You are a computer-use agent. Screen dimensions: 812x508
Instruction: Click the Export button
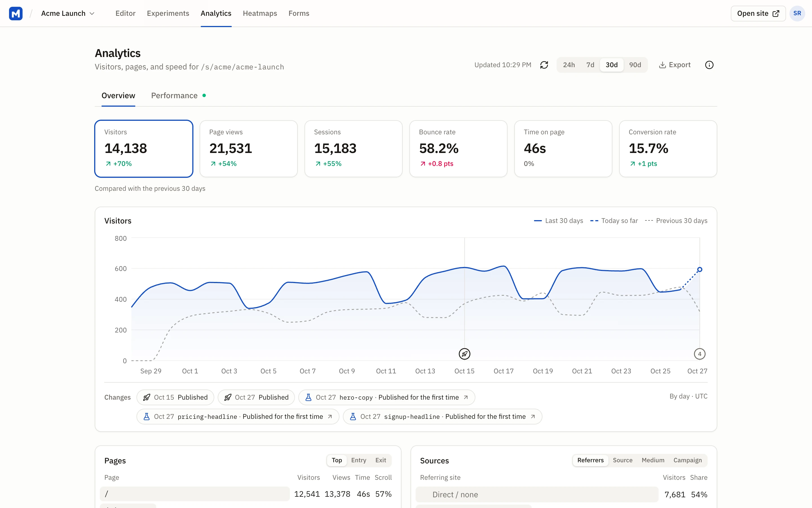675,65
